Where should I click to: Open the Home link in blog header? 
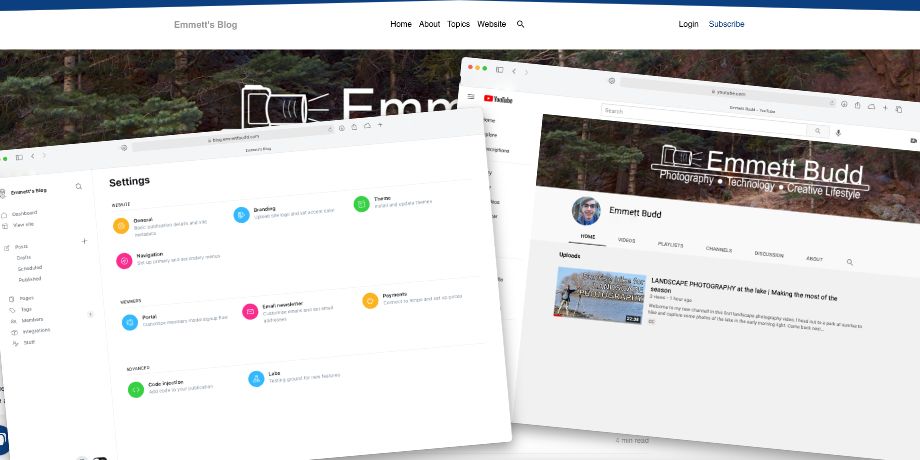pyautogui.click(x=401, y=24)
